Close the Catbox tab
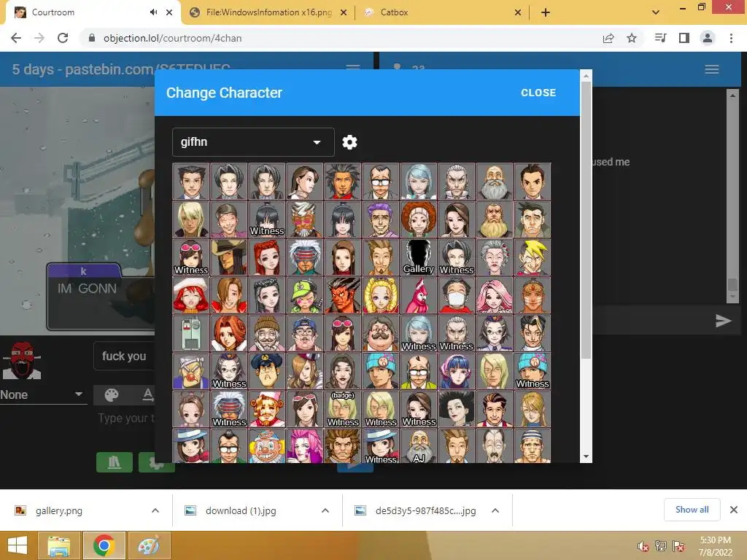Screen dimensions: 747x560 pos(518,12)
